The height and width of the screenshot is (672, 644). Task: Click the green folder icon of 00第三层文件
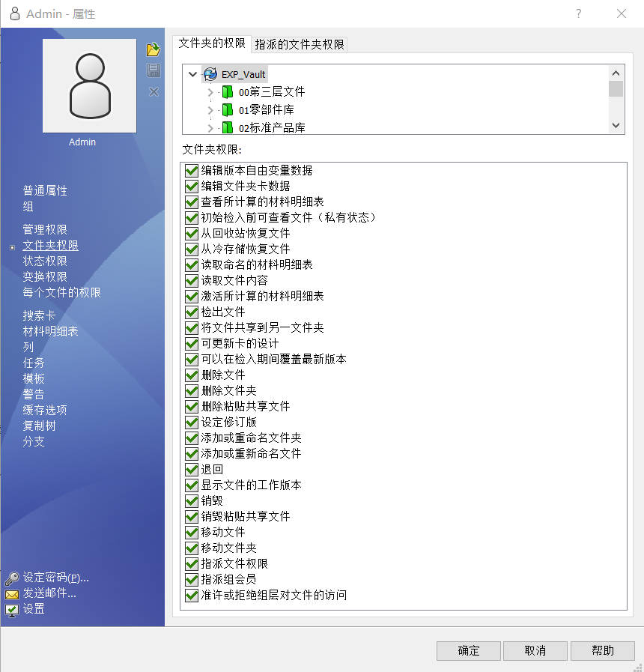click(227, 91)
